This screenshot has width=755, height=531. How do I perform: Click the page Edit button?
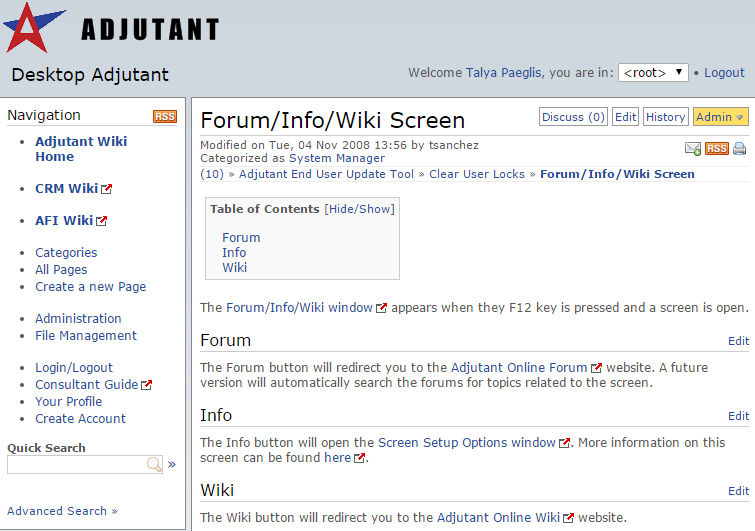click(x=625, y=117)
